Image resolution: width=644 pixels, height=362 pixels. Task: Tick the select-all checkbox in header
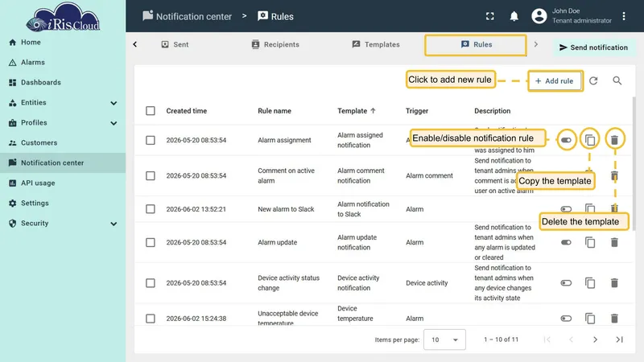click(x=151, y=111)
